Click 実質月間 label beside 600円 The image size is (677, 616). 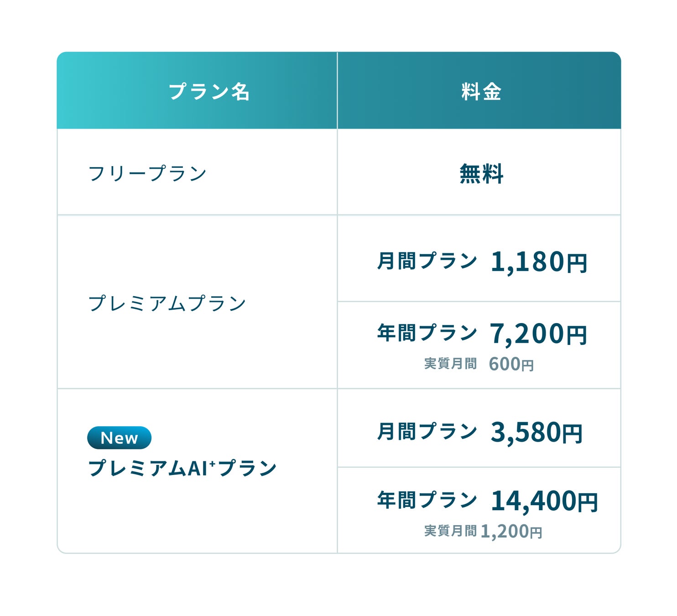pyautogui.click(x=450, y=364)
